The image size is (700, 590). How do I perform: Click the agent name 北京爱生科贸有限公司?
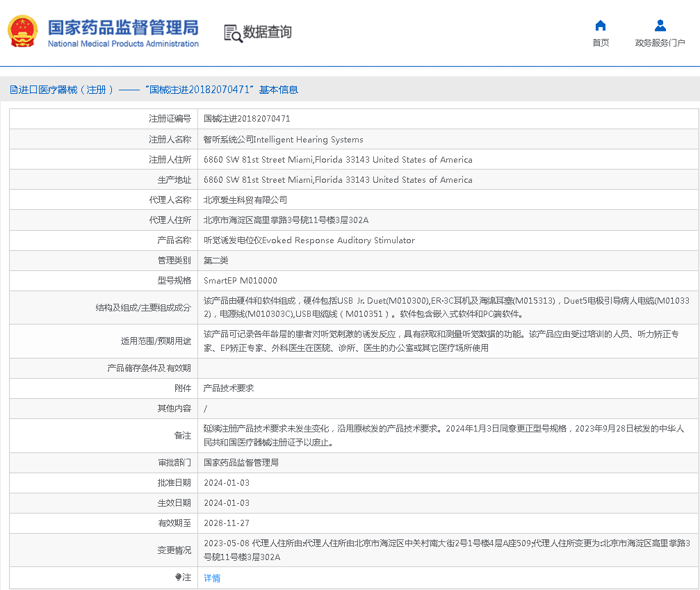click(245, 199)
